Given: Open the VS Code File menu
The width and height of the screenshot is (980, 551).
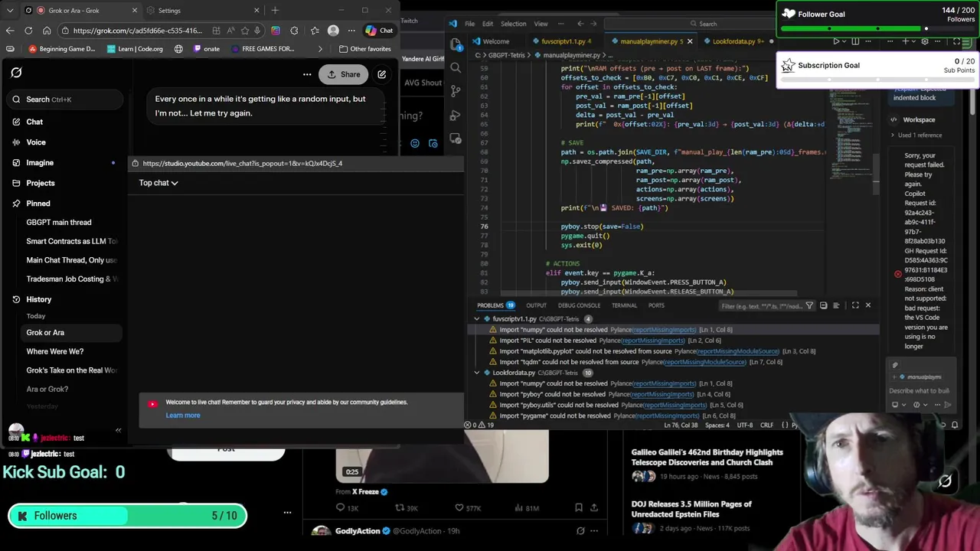Looking at the screenshot, I should tap(469, 24).
